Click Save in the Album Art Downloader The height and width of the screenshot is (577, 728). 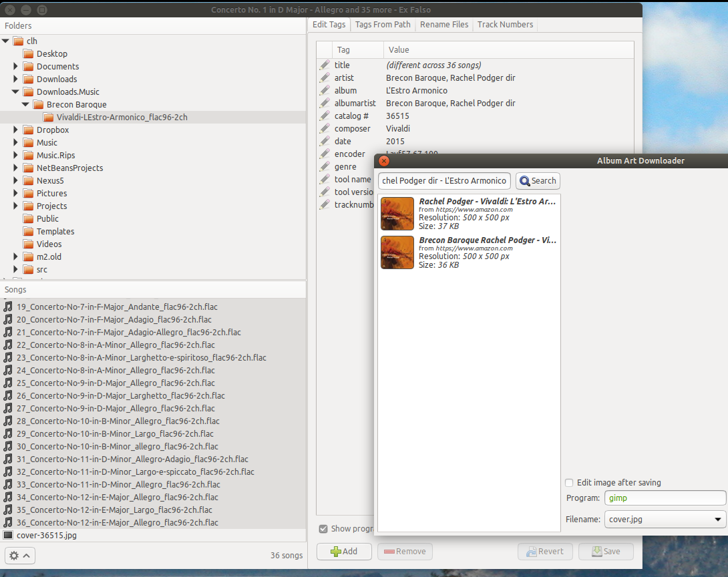tap(606, 551)
